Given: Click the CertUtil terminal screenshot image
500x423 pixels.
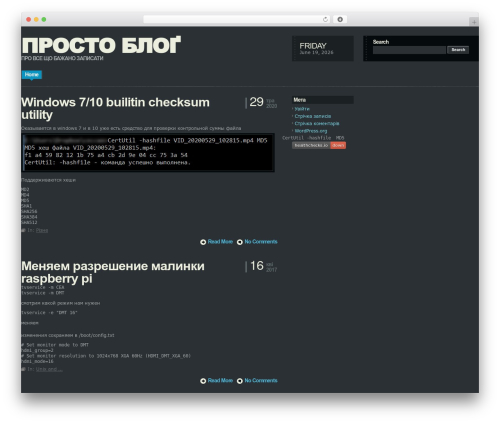Looking at the screenshot, I should tap(148, 153).
